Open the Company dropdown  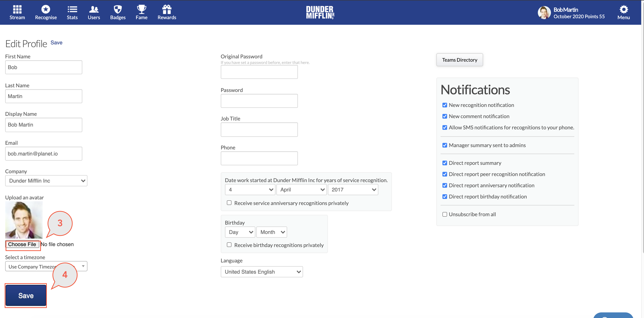46,180
